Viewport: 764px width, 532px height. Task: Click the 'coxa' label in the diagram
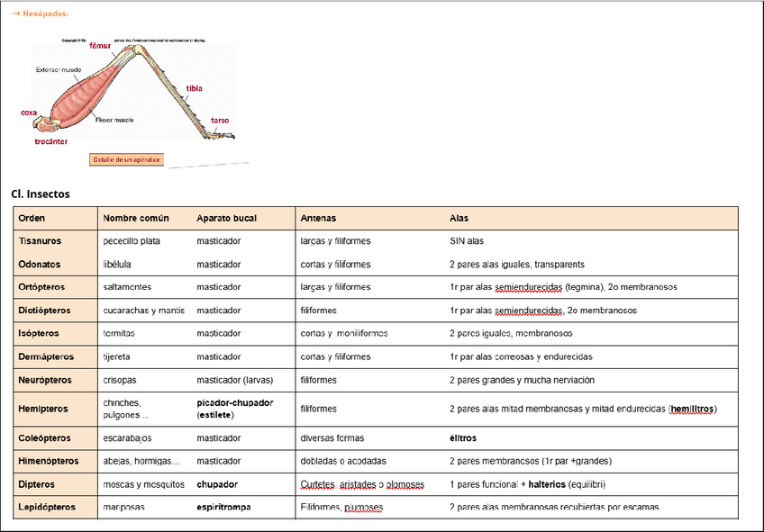pos(29,113)
